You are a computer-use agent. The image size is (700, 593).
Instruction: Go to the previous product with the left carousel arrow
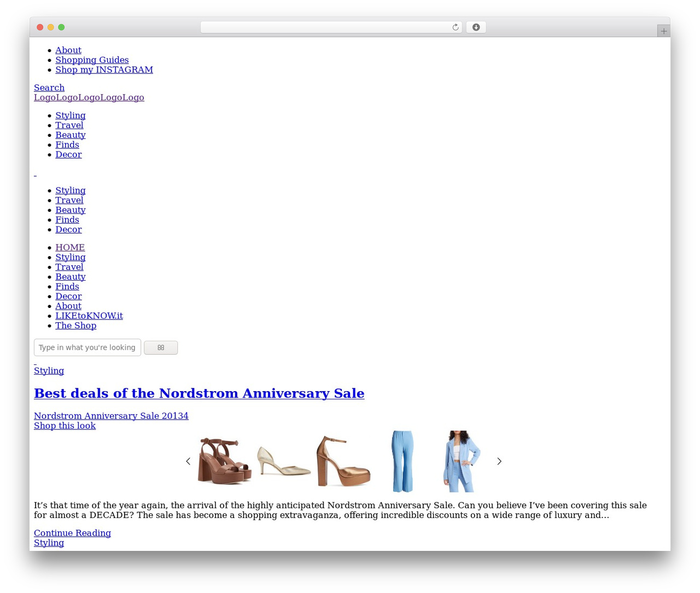click(188, 461)
